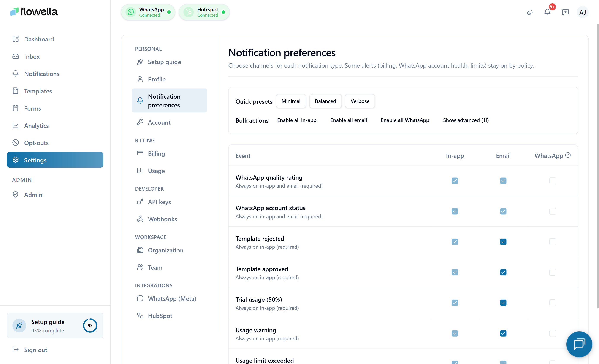Viewport: 599px width, 364px height.
Task: Click the feedback message-plus icon
Action: pos(565,12)
